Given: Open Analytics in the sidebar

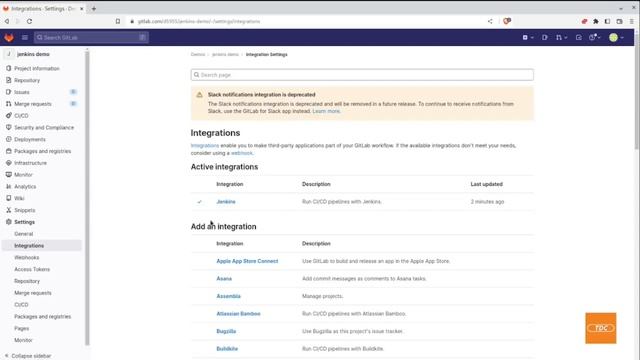Looking at the screenshot, I should point(25,187).
